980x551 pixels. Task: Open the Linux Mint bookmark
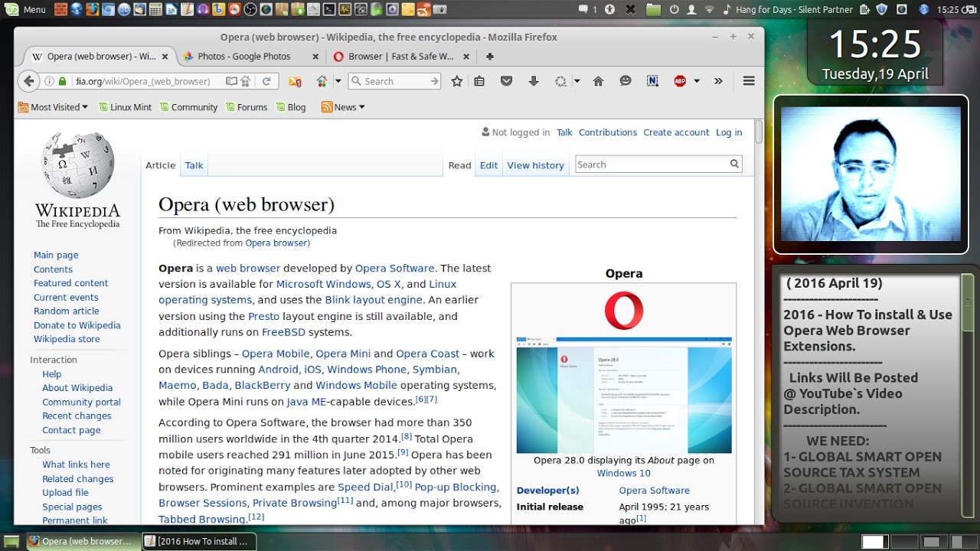click(x=125, y=107)
